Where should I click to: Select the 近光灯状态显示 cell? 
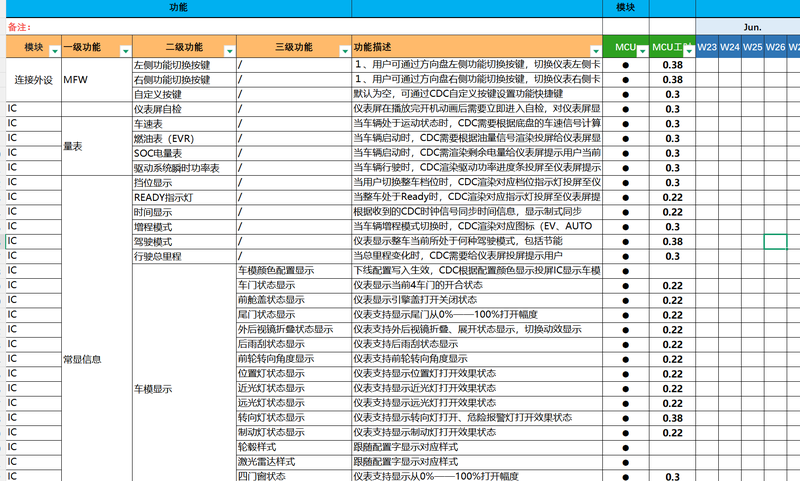pos(294,389)
